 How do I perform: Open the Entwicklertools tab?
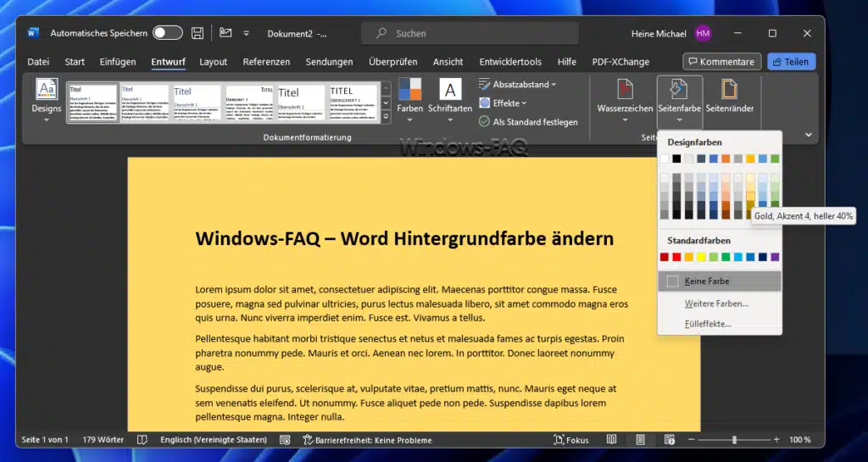click(510, 62)
